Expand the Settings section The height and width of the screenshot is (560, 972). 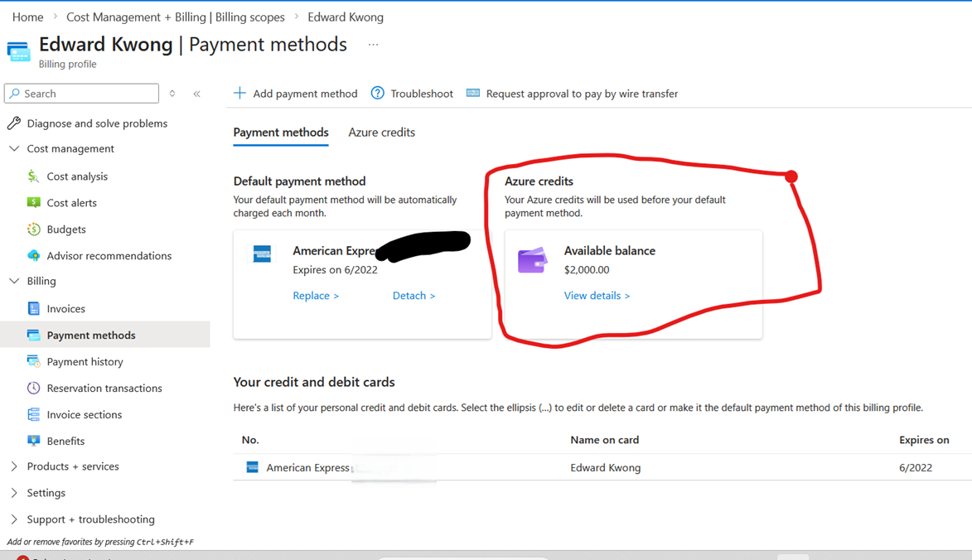tap(14, 492)
